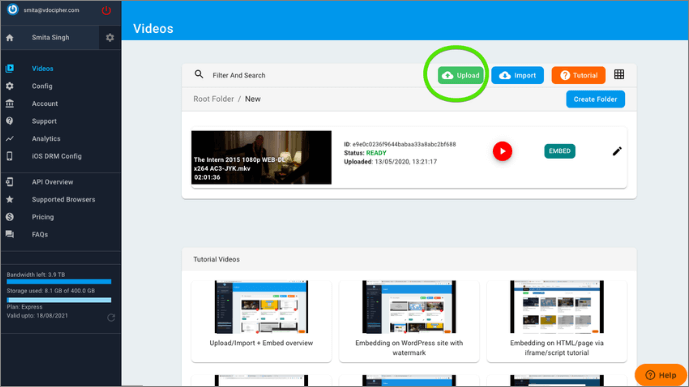Open Pricing page
Screen dimensions: 689x387
(x=43, y=217)
